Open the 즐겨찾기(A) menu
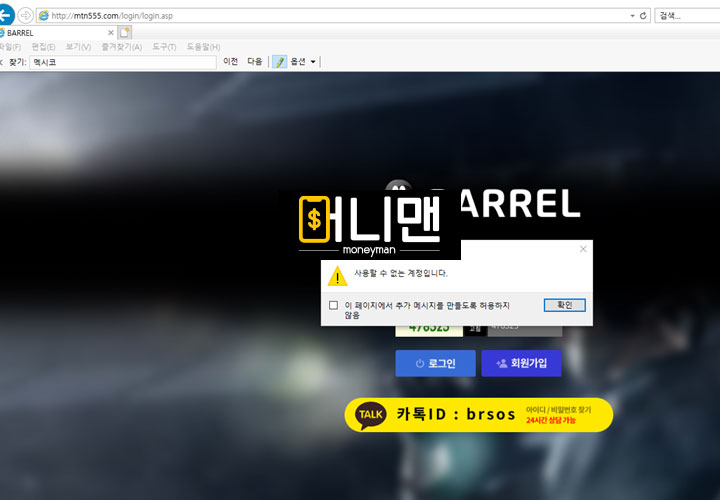 coord(122,47)
